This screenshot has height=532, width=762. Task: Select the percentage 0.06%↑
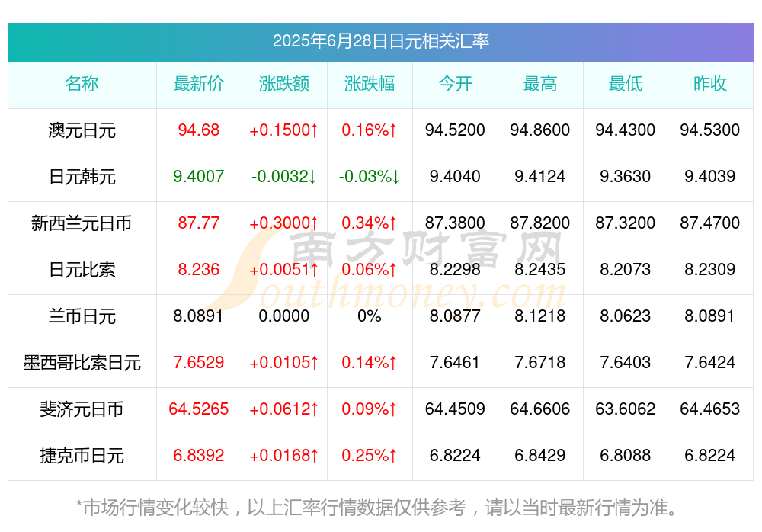pyautogui.click(x=370, y=269)
